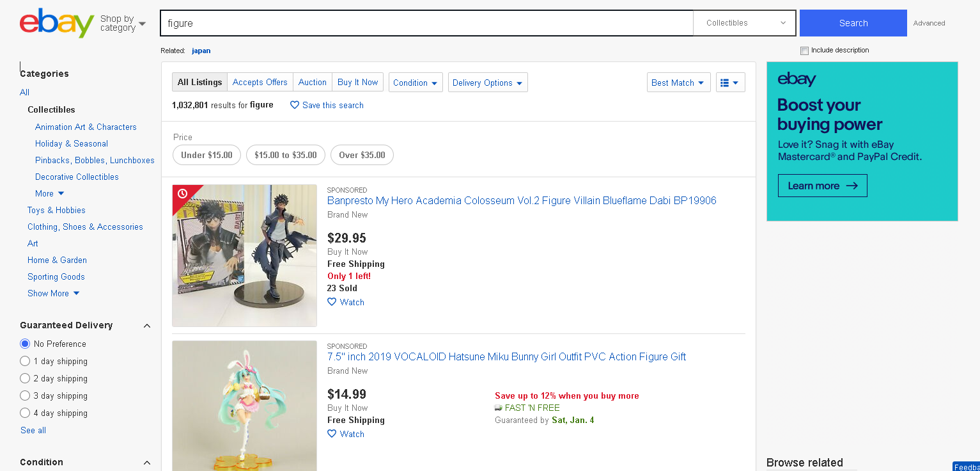Click the heart icon beside Save this search
The height and width of the screenshot is (471, 980).
click(295, 105)
